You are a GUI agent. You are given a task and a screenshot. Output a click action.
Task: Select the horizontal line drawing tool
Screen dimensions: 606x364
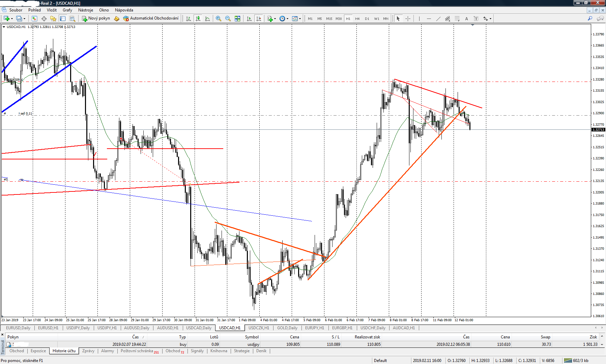coord(429,19)
